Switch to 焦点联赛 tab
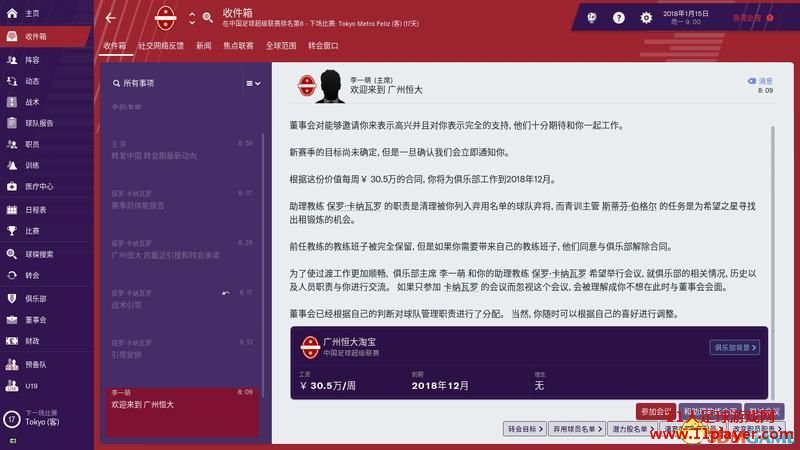 tap(238, 45)
